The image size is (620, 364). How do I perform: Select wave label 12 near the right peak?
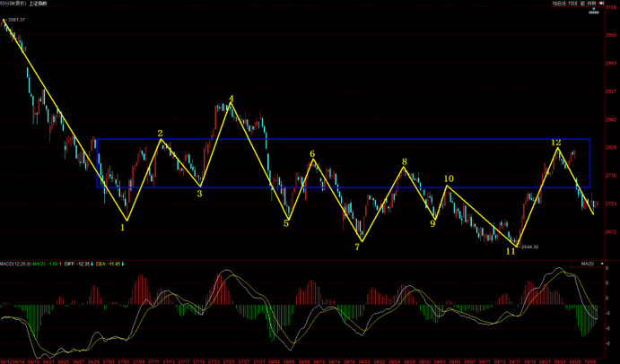click(x=556, y=142)
